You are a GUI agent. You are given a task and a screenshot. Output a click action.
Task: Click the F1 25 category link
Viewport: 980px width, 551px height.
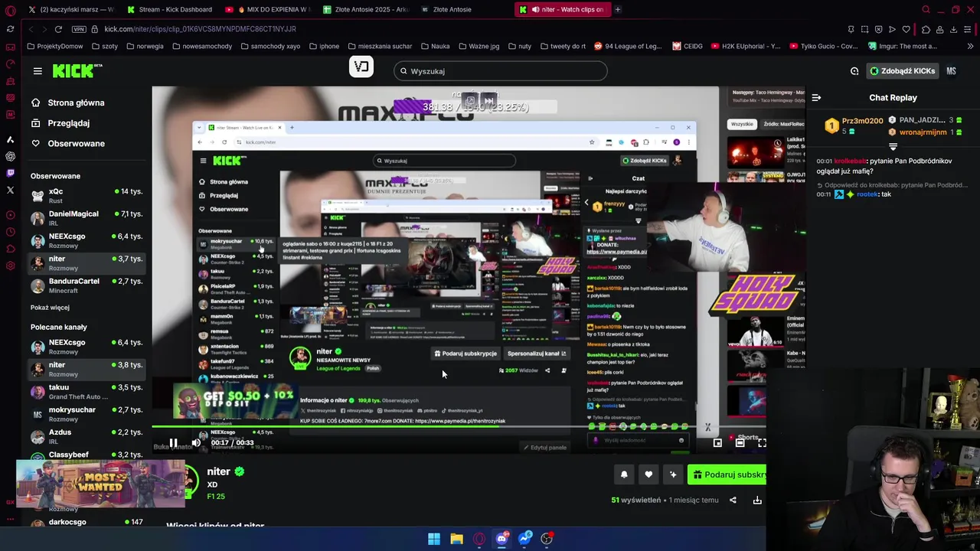tap(216, 497)
